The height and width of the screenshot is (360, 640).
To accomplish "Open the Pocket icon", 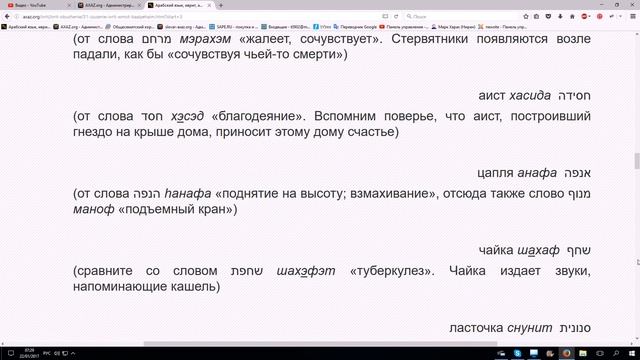I will (548, 16).
